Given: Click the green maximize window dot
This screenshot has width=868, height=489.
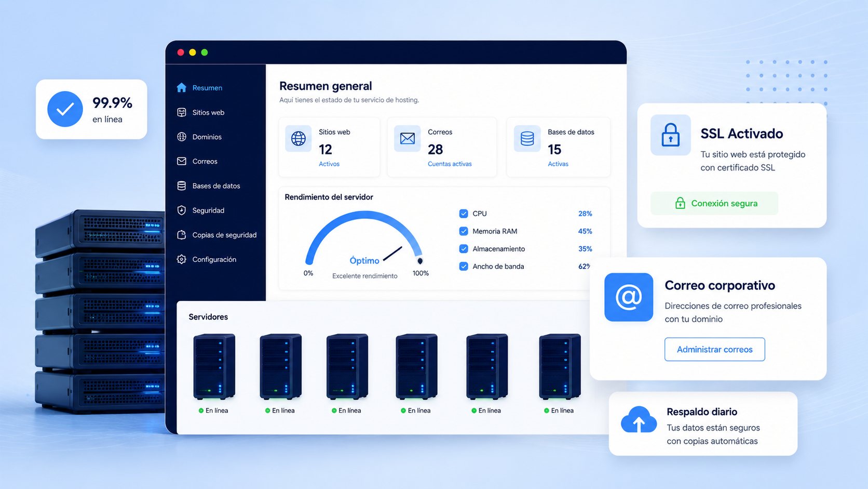Looking at the screenshot, I should pos(205,52).
